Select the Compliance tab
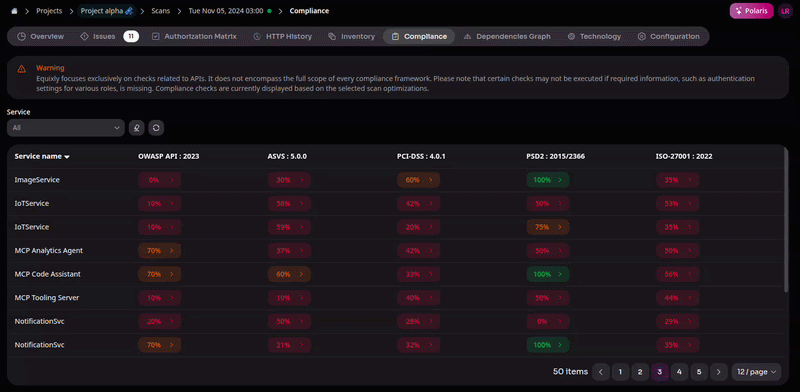Viewport: 800px width, 392px height. coord(419,36)
